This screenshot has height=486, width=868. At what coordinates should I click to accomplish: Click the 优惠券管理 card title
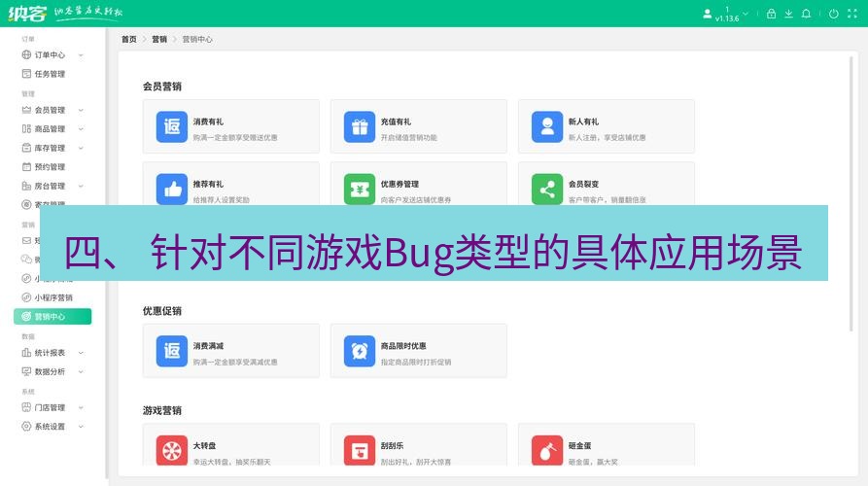[x=399, y=184]
